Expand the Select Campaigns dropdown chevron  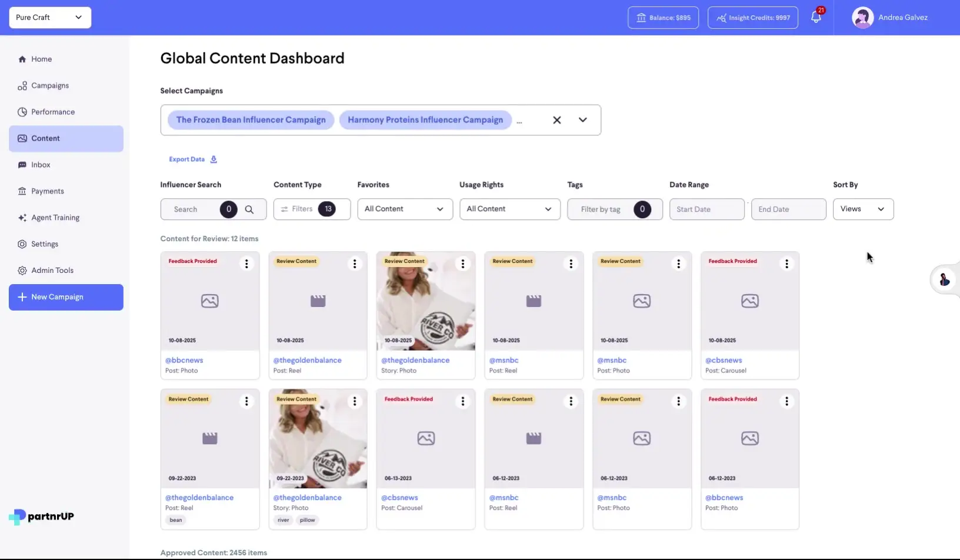[x=582, y=120]
